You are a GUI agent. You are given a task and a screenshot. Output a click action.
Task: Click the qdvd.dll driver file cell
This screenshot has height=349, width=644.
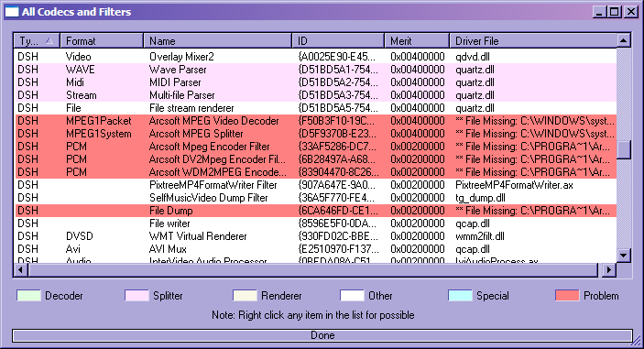click(x=473, y=57)
